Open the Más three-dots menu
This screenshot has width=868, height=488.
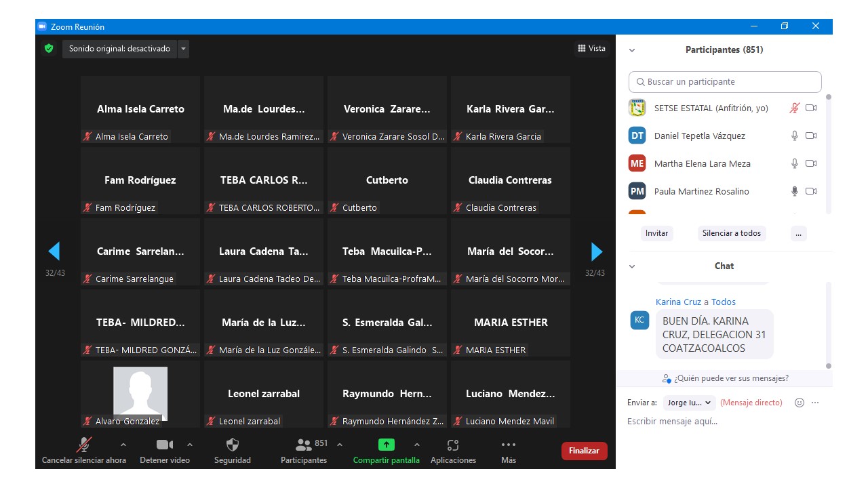(x=509, y=445)
